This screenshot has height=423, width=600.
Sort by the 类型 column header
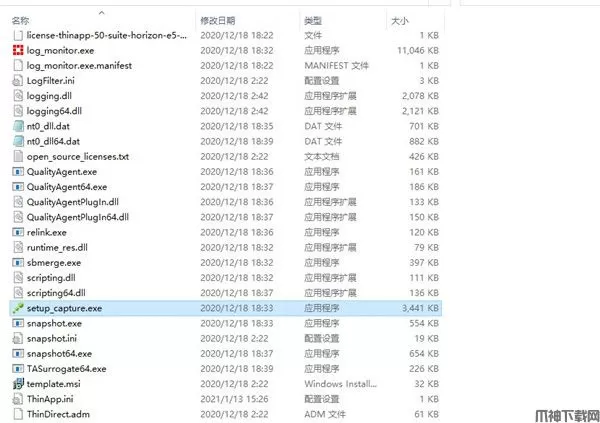pos(313,20)
